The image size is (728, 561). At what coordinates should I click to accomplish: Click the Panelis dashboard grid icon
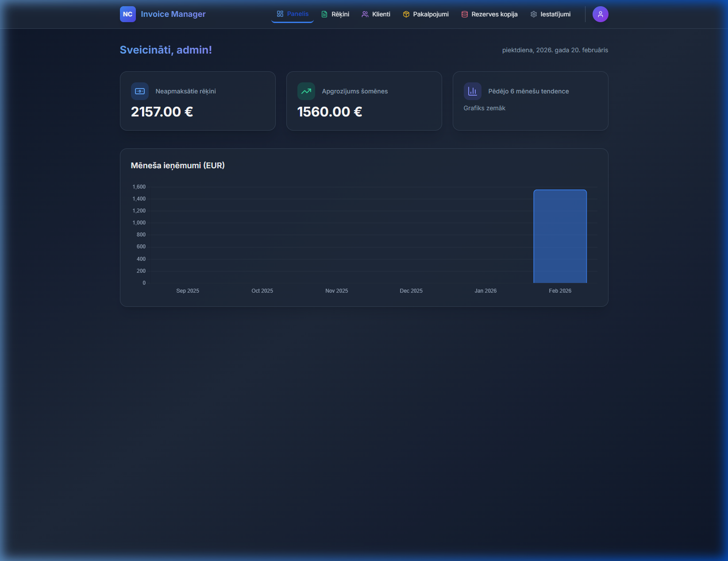(279, 14)
